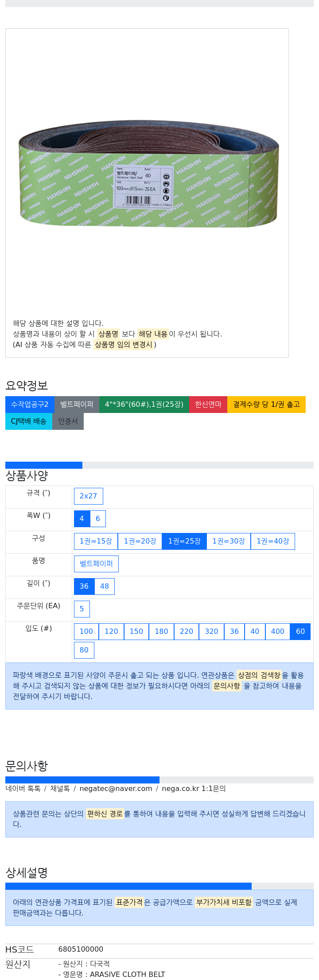The image size is (319, 980).
Task: Select grit 320 option
Action: point(211,632)
